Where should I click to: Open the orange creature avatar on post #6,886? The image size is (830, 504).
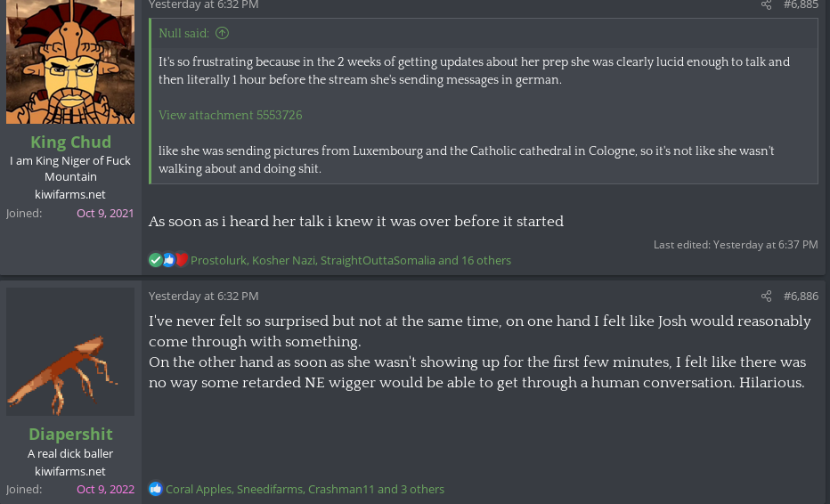point(70,352)
